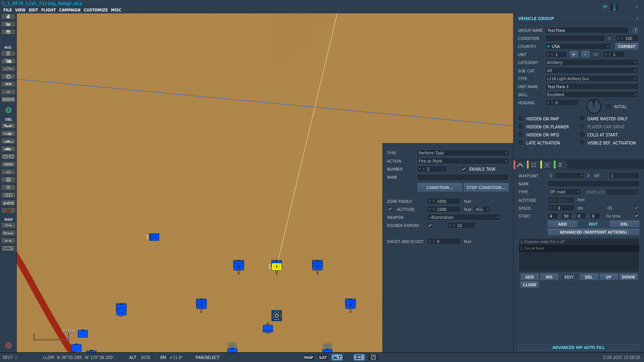Select the add ship group tool
This screenshot has width=644, height=362.
(x=8, y=141)
